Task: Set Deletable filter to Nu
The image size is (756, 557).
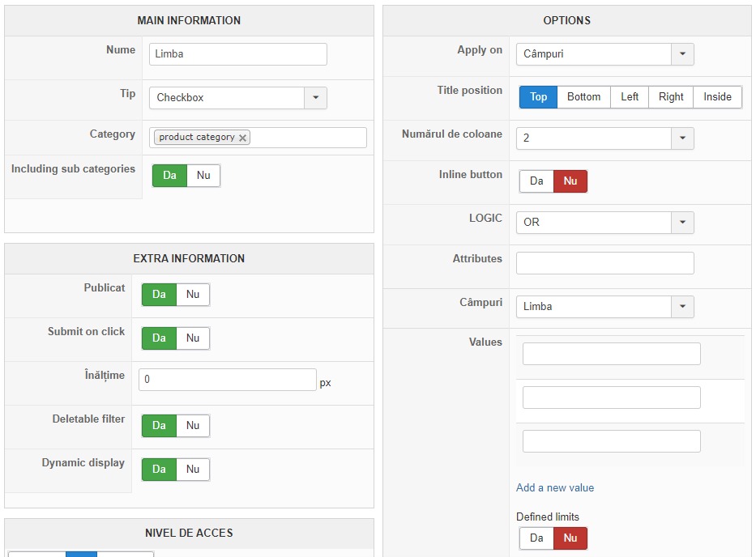Action: [x=193, y=426]
